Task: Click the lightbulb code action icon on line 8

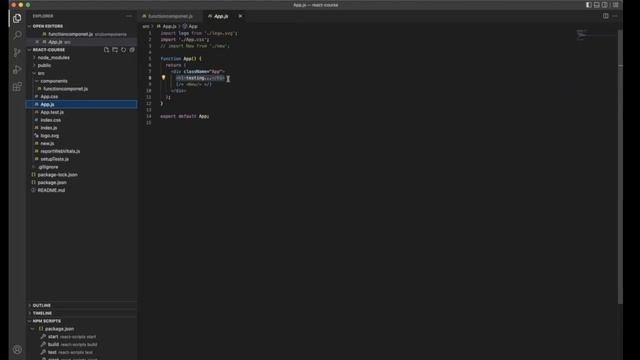Action: pos(164,77)
